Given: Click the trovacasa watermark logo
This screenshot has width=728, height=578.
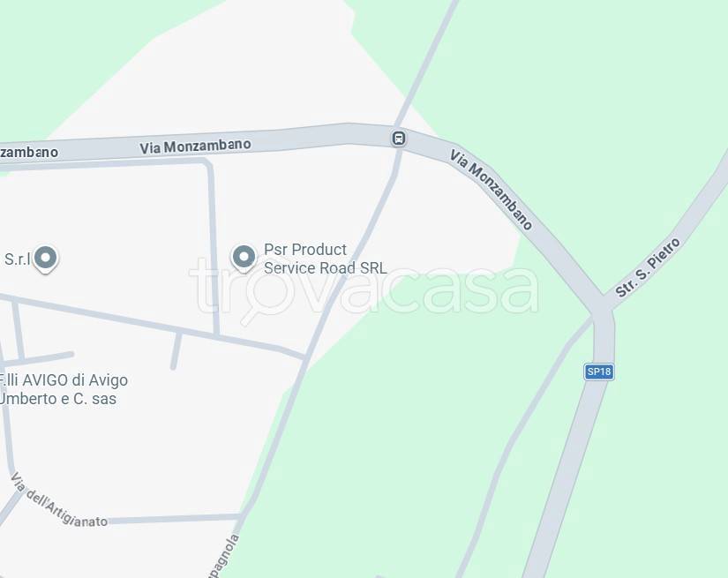Looking at the screenshot, I should (364, 287).
